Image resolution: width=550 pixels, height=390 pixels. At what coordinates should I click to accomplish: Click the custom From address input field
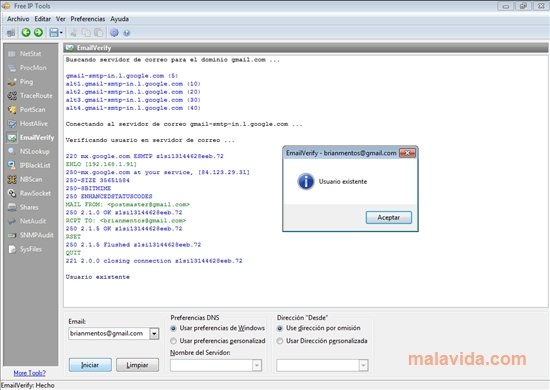click(x=318, y=365)
